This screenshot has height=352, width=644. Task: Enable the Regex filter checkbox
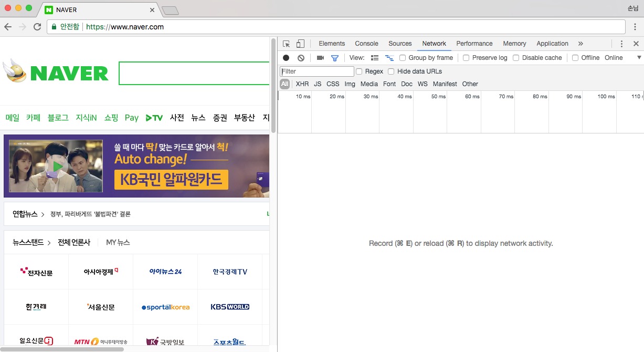coord(359,71)
